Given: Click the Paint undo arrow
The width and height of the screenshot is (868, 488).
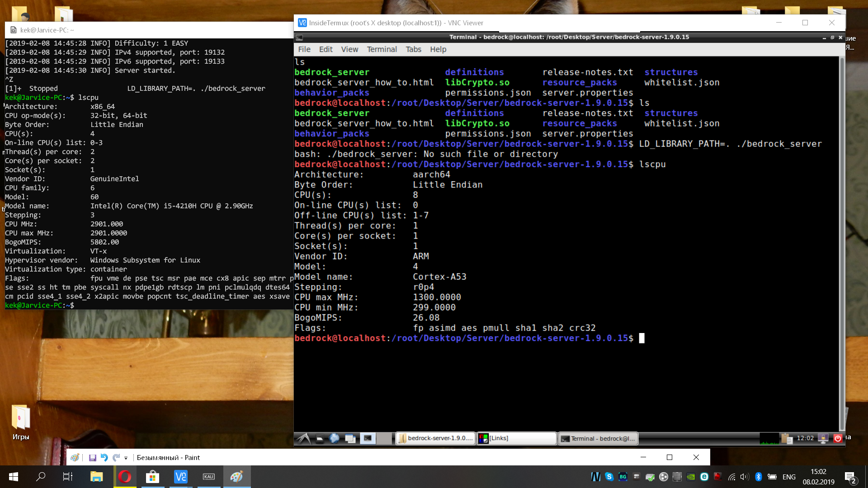Looking at the screenshot, I should pos(104,458).
